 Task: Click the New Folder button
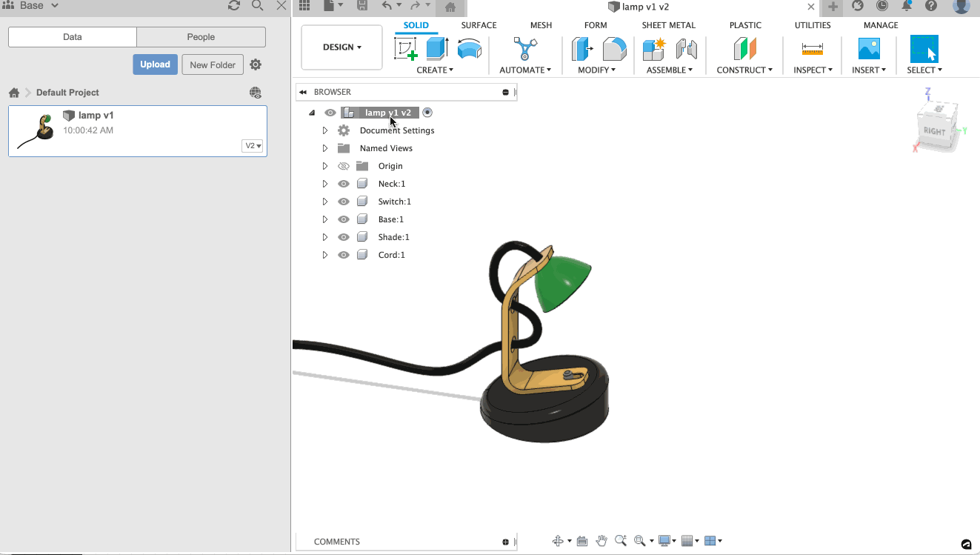tap(213, 64)
